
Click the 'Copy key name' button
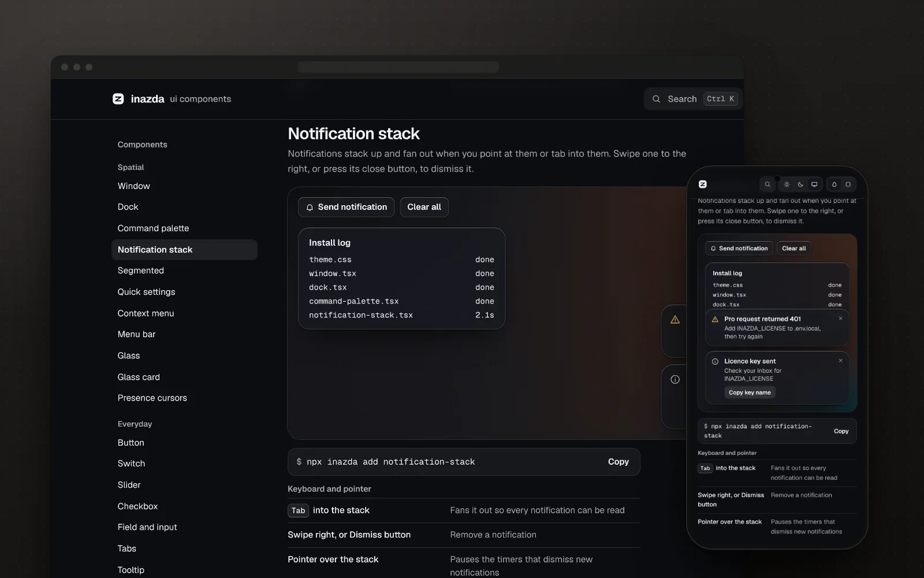tap(750, 392)
